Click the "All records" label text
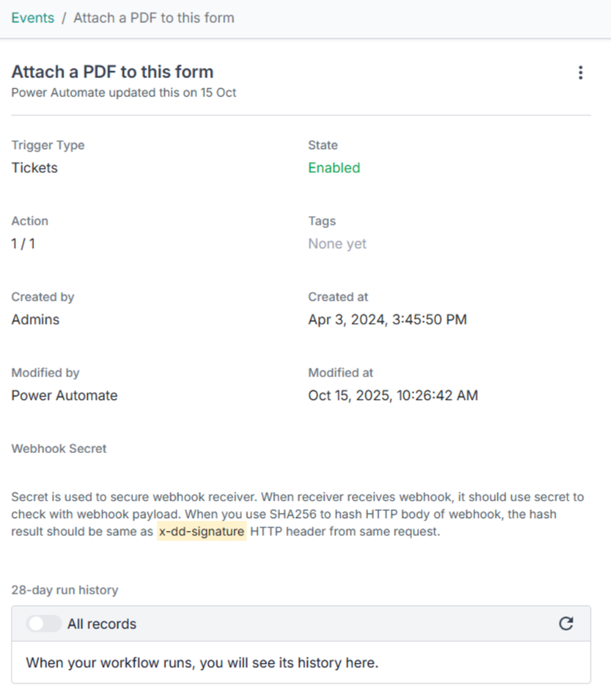This screenshot has width=611, height=700. click(102, 624)
